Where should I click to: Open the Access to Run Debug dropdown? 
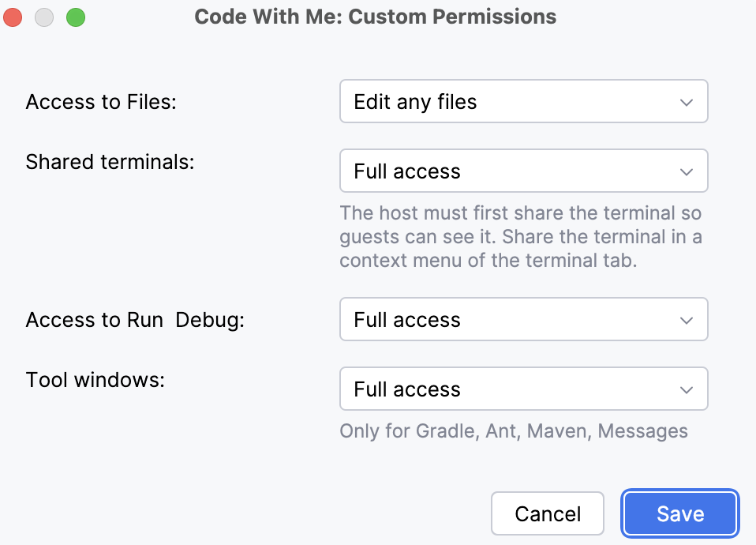523,319
